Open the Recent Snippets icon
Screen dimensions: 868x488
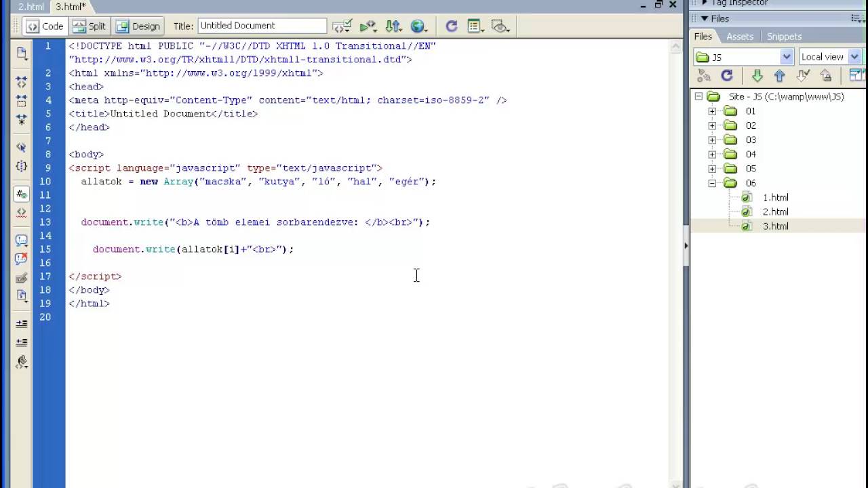click(x=21, y=296)
